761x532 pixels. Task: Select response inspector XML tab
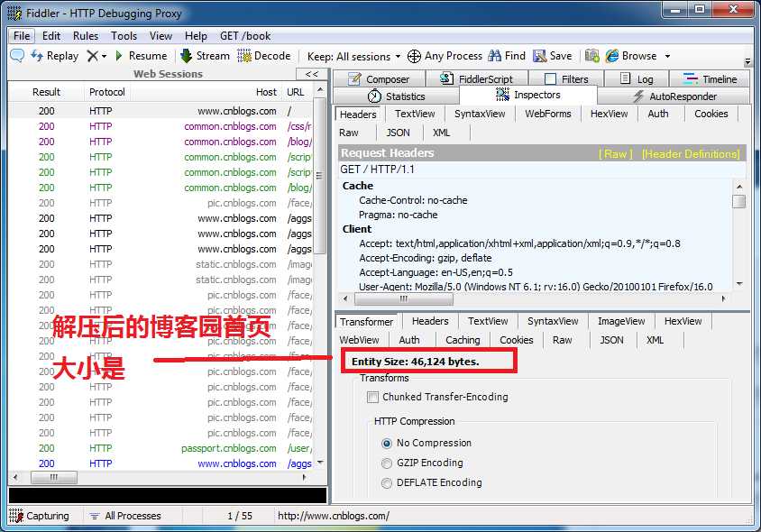(x=655, y=340)
